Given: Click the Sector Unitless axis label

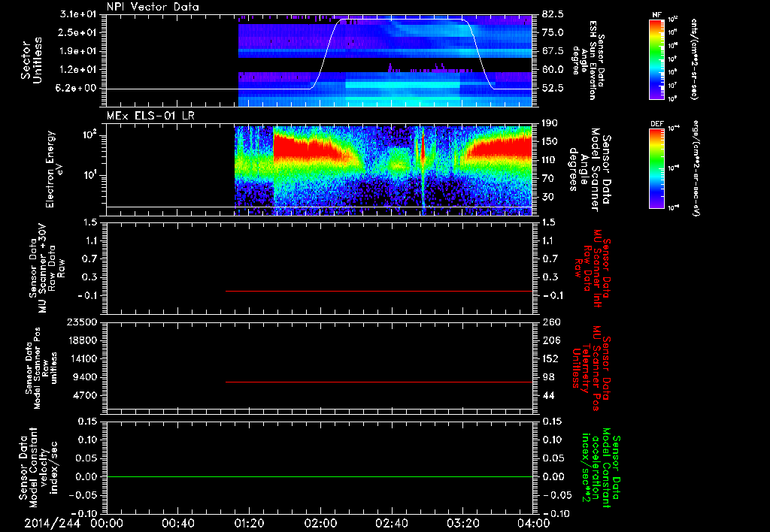Looking at the screenshot, I should coord(31,60).
